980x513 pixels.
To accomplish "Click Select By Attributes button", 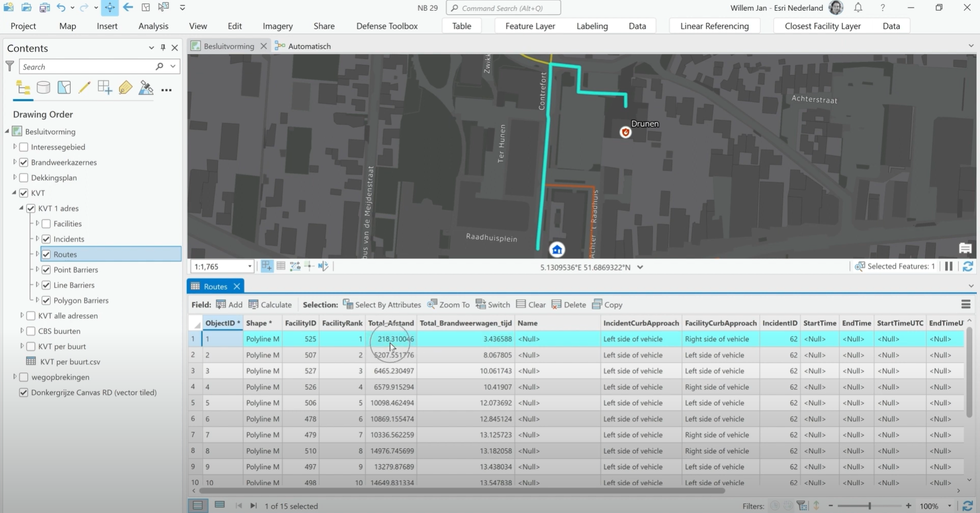I will (x=382, y=305).
